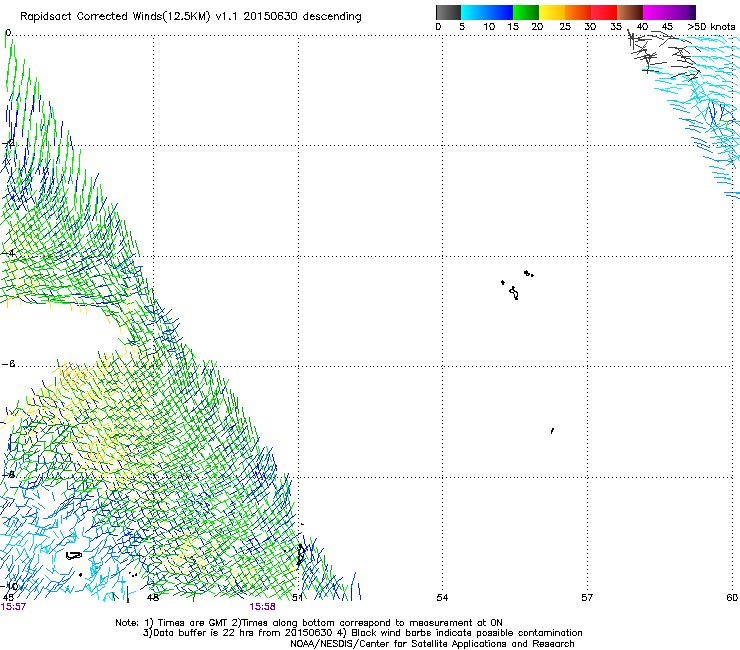Viewport: 740px width, 650px height.
Task: Pick the brown 35–40 knot color segment
Action: (630, 12)
